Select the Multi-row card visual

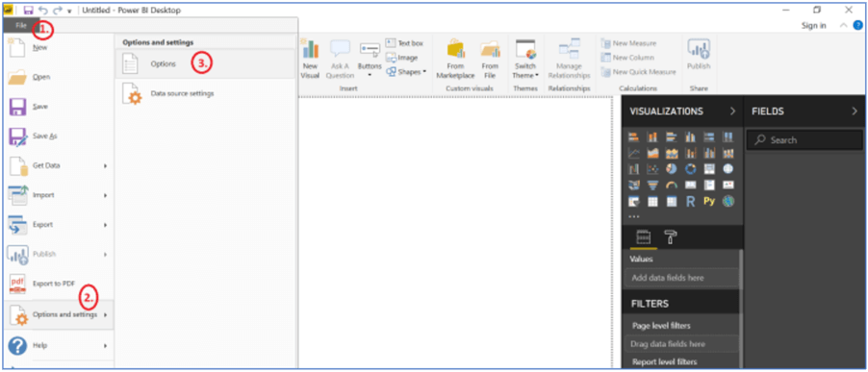coord(709,186)
